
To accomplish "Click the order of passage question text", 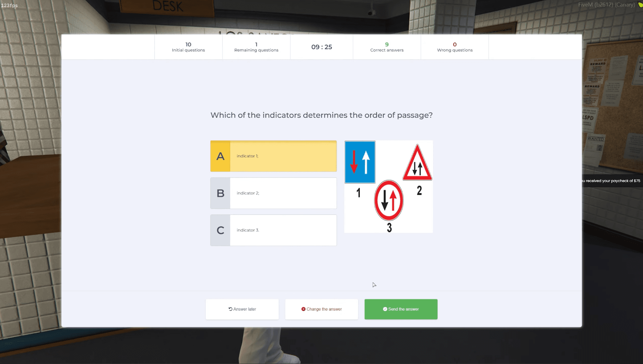I will 321,115.
